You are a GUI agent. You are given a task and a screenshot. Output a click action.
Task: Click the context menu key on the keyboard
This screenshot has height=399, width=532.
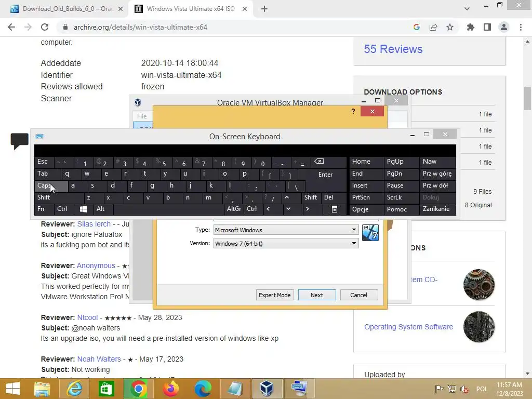[334, 209]
